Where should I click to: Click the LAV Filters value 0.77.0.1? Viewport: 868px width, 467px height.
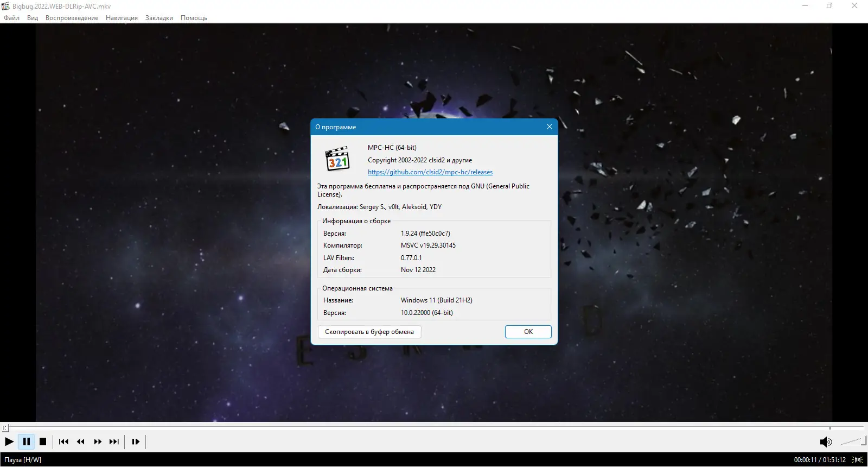click(411, 258)
